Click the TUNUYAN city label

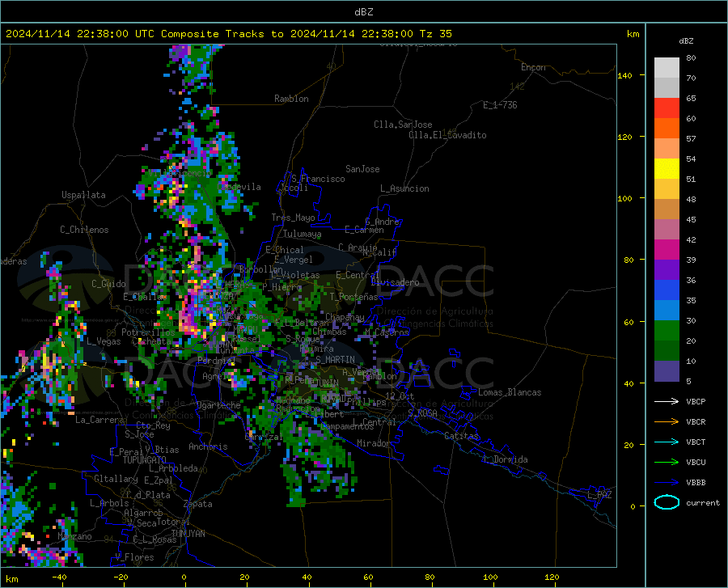click(x=188, y=534)
